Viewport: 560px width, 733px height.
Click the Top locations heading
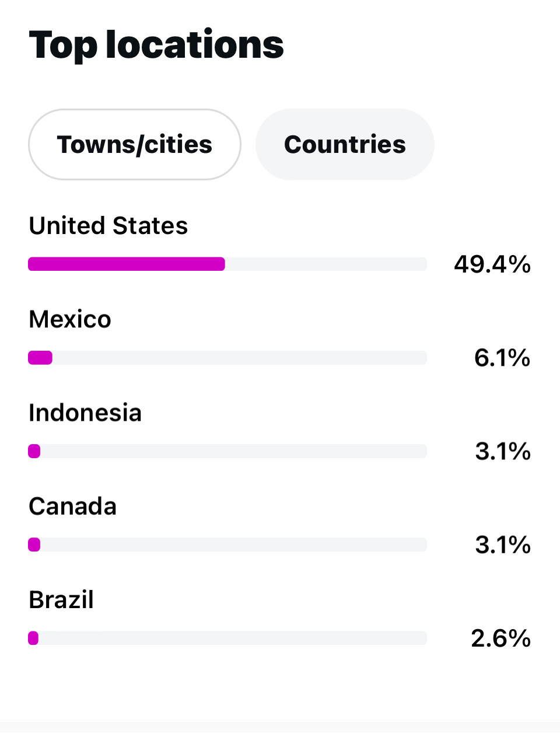point(156,45)
